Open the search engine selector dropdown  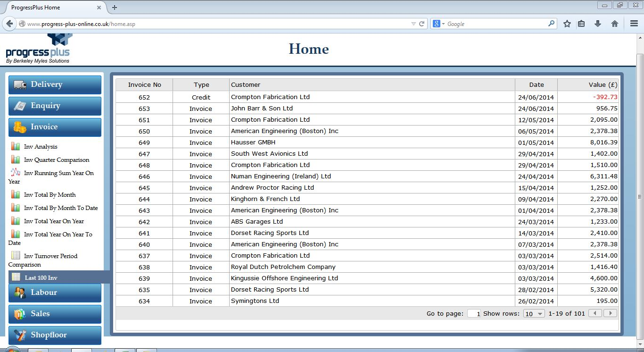coord(438,24)
